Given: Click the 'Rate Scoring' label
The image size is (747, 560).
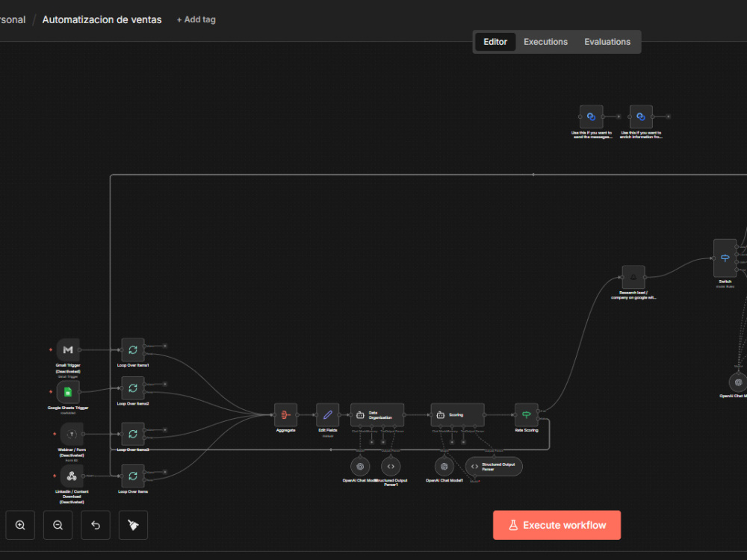Looking at the screenshot, I should [x=527, y=430].
